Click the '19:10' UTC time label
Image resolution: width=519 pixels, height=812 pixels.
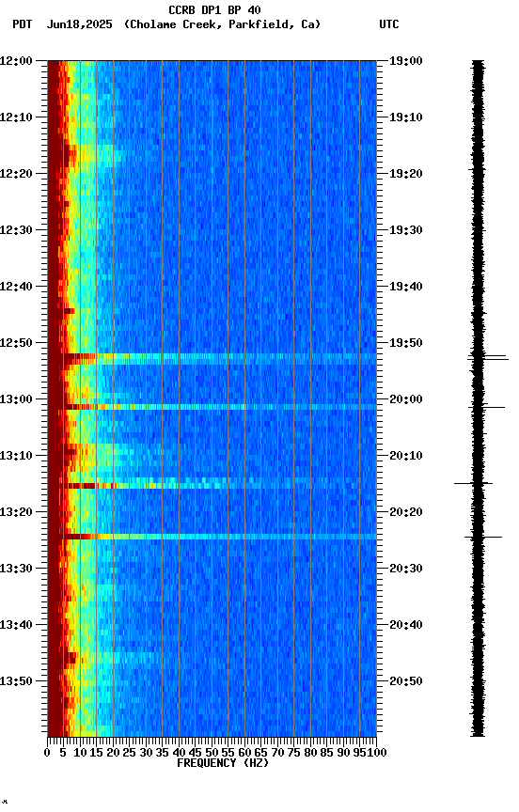click(x=406, y=117)
